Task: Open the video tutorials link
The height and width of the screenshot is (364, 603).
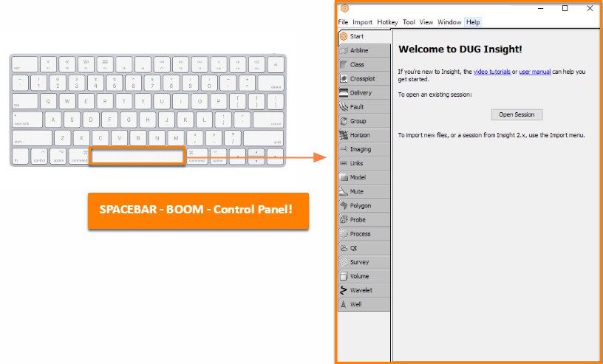Action: pos(492,72)
